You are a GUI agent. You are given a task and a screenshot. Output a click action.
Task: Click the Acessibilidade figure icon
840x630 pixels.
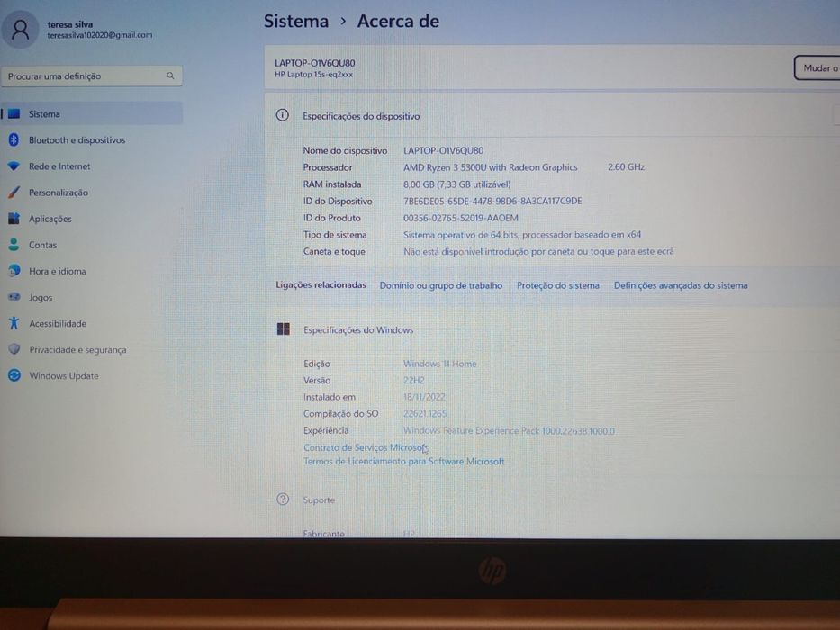pos(14,323)
